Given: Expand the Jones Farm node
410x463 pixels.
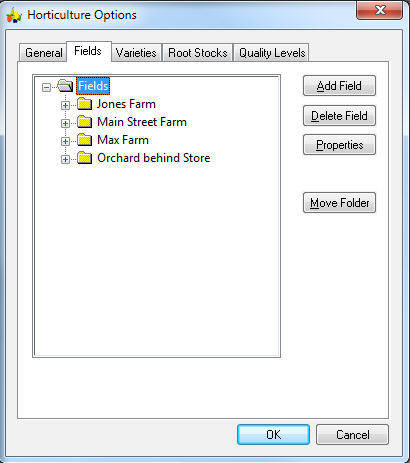Looking at the screenshot, I should pyautogui.click(x=65, y=106).
